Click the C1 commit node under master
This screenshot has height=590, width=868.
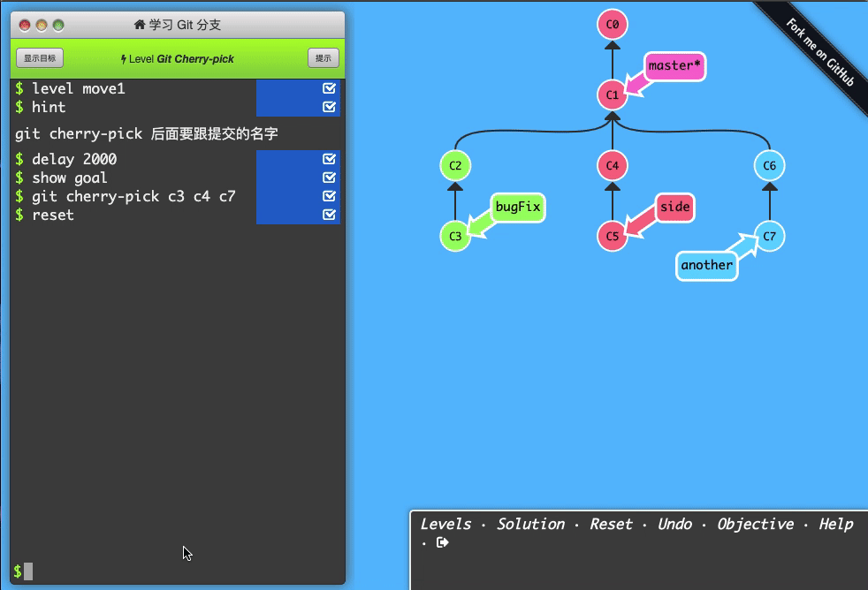pos(612,95)
